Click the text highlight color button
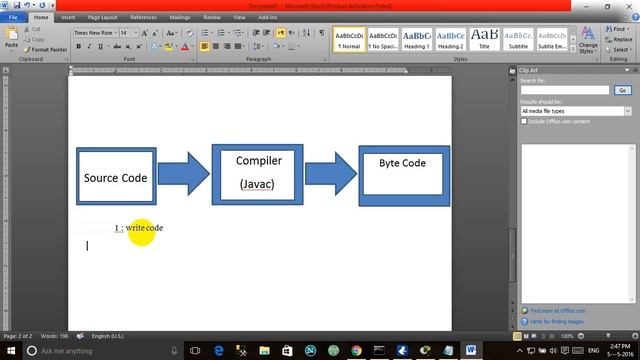 pyautogui.click(x=168, y=47)
